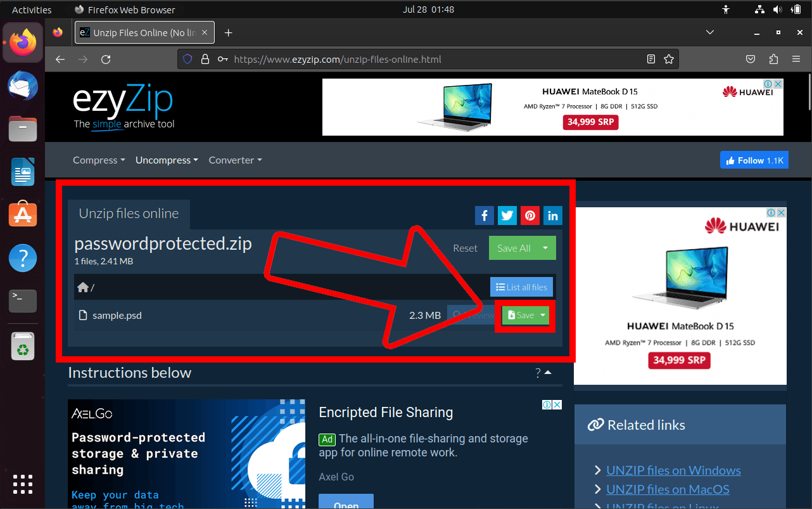Image resolution: width=812 pixels, height=509 pixels.
Task: Open the LinkedIn share icon
Action: pos(553,216)
